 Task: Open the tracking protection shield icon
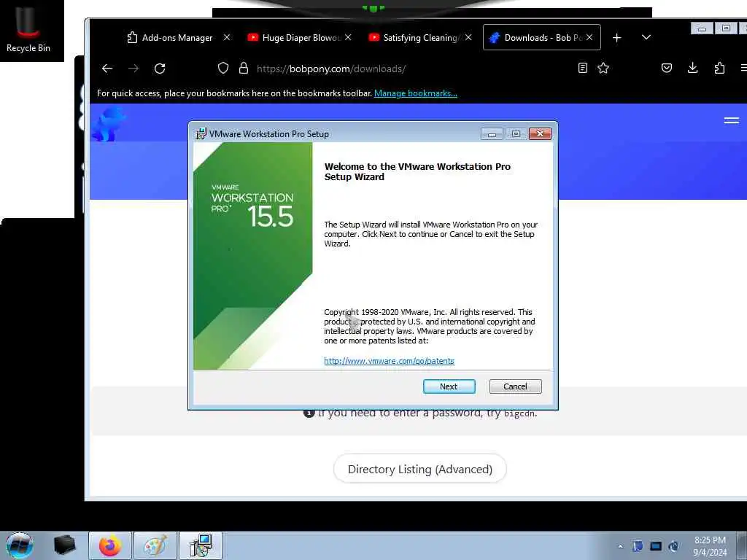pyautogui.click(x=223, y=68)
